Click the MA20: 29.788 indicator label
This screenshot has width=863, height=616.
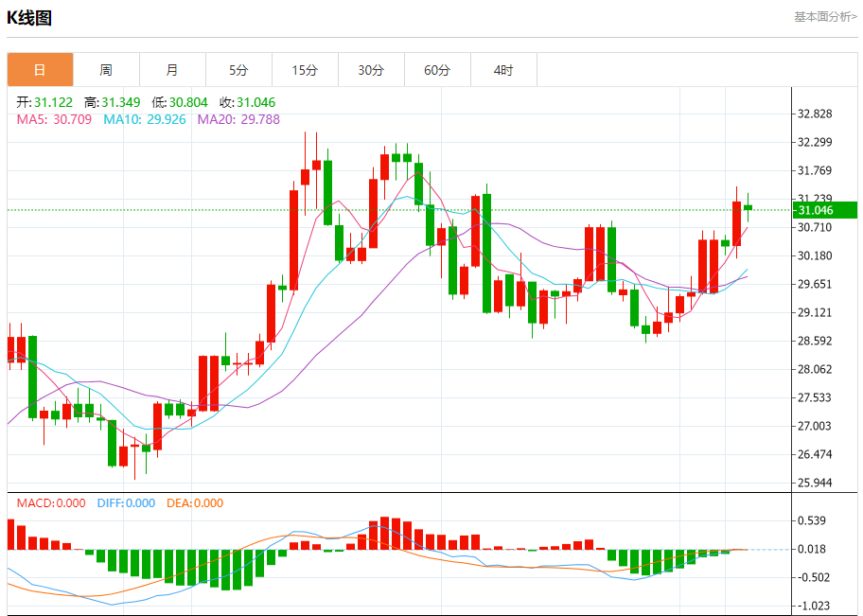238,119
